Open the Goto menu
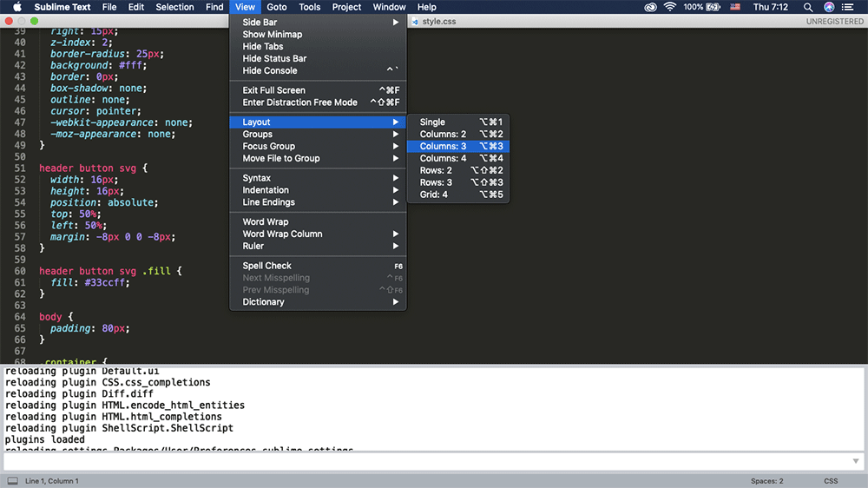 tap(277, 7)
